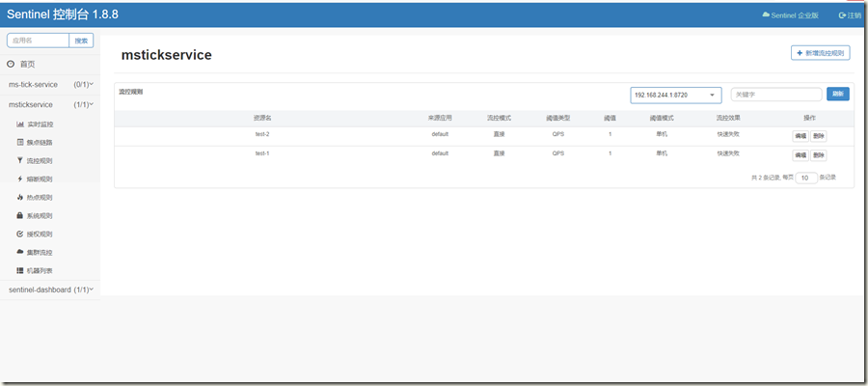868x386 pixels.
Task: Click the page size field showing 10
Action: (806, 178)
